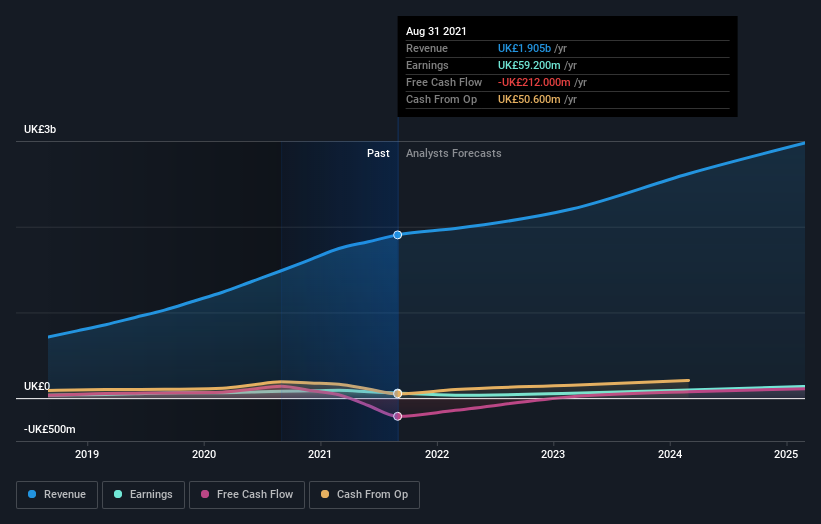
Task: Click the 2019 x-axis label
Action: (x=87, y=454)
